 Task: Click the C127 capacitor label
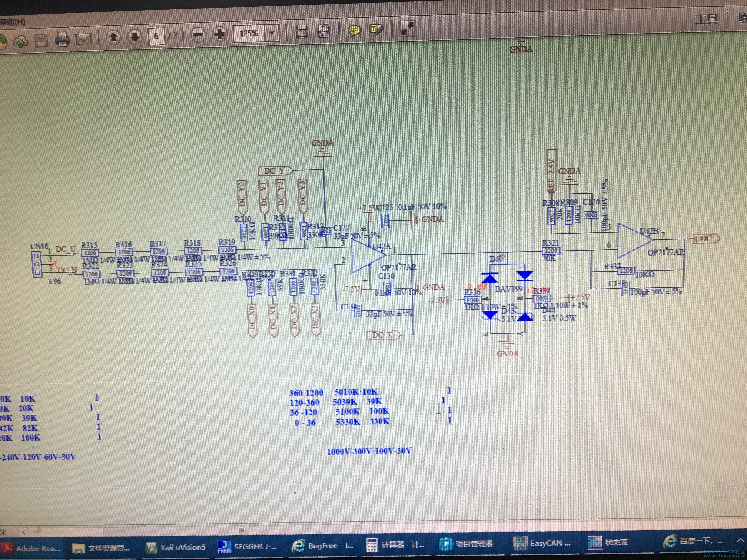click(341, 228)
